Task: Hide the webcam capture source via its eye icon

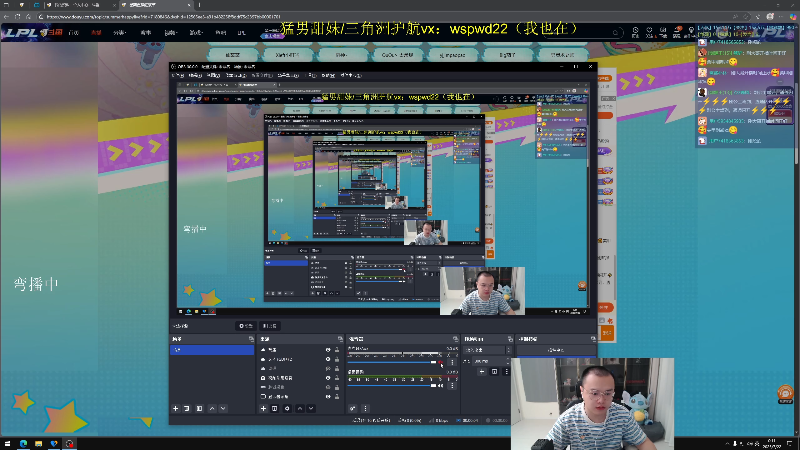Action: click(x=328, y=378)
